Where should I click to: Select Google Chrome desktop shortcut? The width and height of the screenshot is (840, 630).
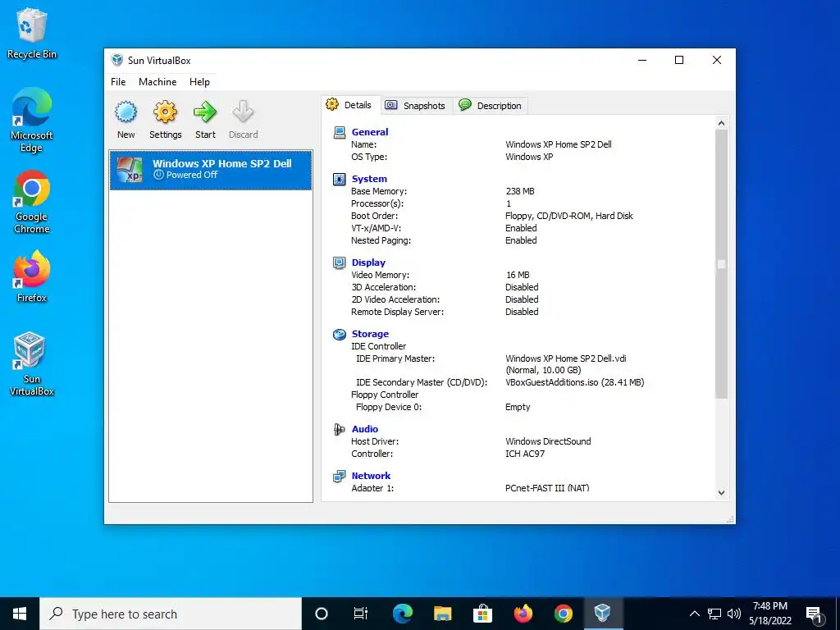tap(32, 202)
